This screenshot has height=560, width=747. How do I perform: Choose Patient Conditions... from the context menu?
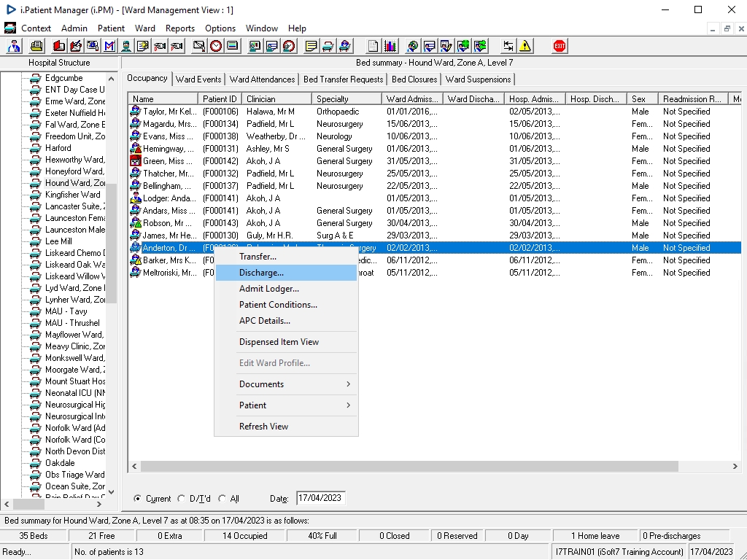coord(286,305)
